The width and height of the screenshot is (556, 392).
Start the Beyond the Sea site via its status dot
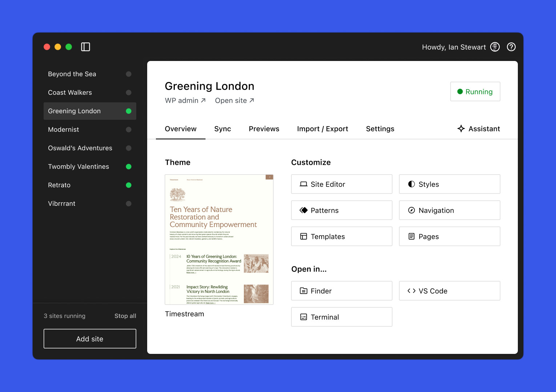coord(129,74)
